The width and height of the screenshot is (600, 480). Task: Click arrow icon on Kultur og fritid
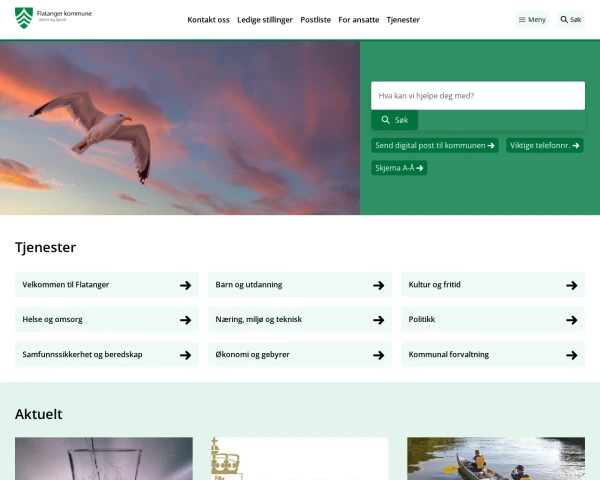tap(571, 285)
